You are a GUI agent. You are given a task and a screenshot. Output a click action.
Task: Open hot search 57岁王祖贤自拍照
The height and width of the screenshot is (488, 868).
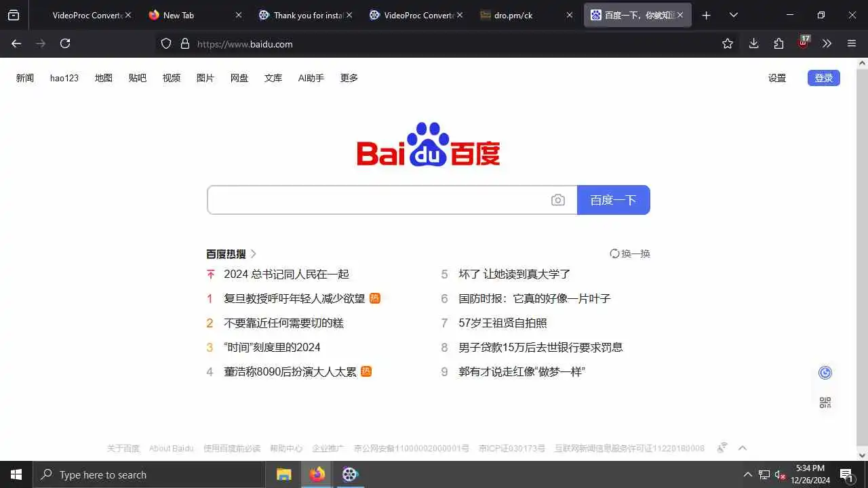click(x=502, y=323)
